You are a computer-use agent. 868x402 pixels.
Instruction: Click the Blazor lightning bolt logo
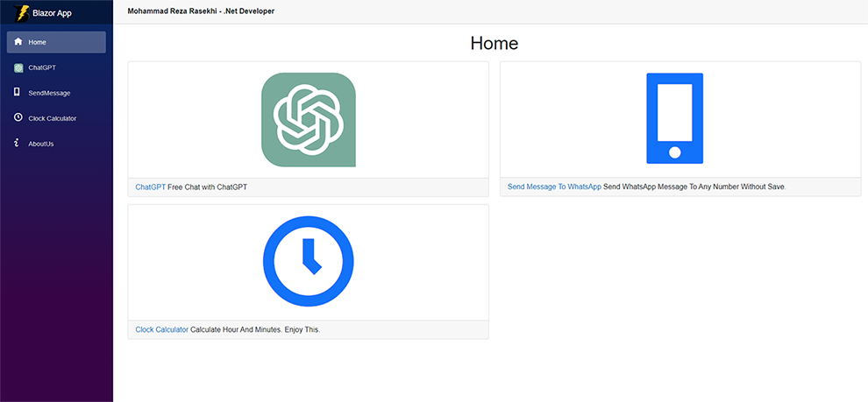(22, 13)
